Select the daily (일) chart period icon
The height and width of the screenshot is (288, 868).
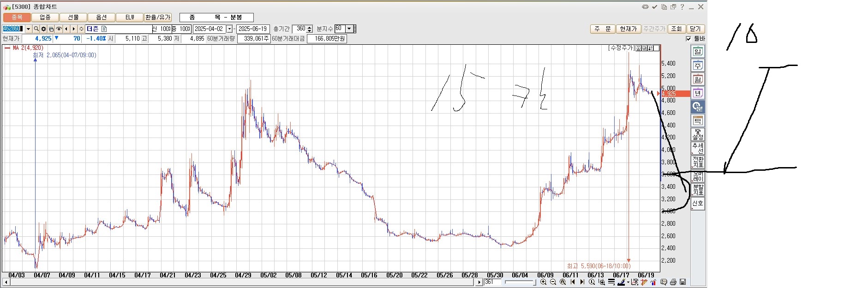[x=697, y=52]
